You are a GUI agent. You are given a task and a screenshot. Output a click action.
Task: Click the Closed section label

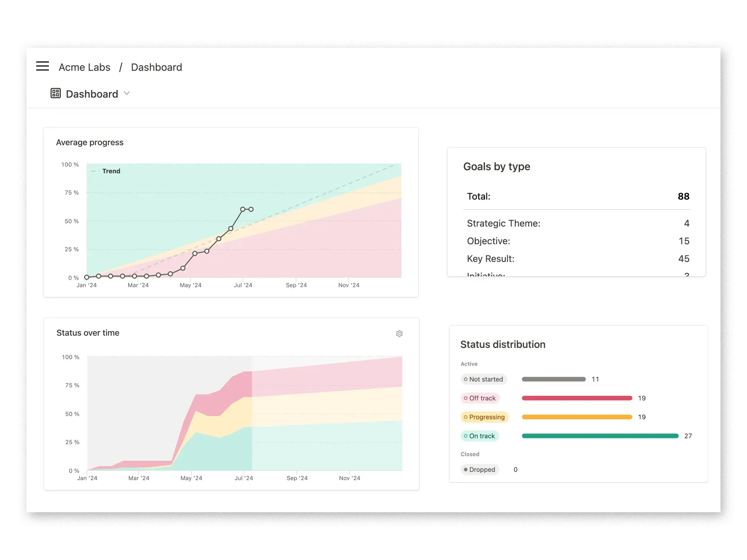[x=470, y=454]
